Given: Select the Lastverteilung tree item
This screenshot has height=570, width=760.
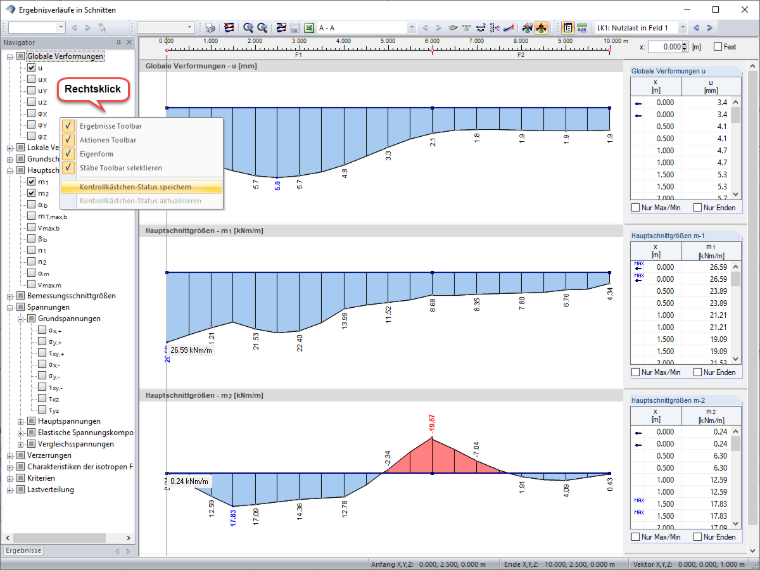Looking at the screenshot, I should tap(50, 490).
